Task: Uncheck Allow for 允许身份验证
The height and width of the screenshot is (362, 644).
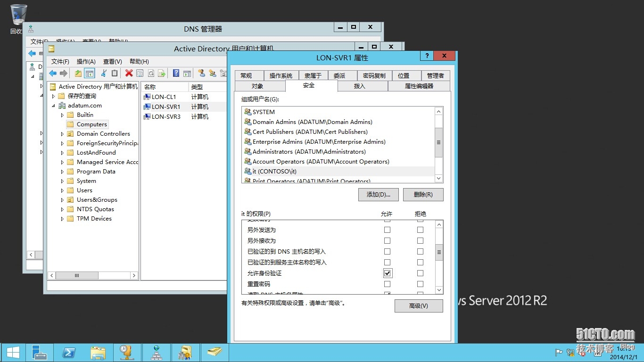Action: (387, 273)
